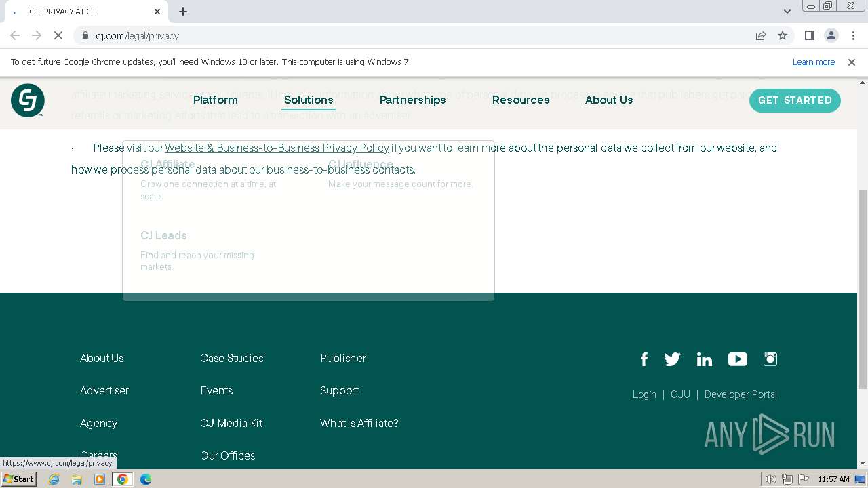The height and width of the screenshot is (488, 868).
Task: Click the taskbar clock showing 11:57 AM
Action: pyautogui.click(x=833, y=479)
